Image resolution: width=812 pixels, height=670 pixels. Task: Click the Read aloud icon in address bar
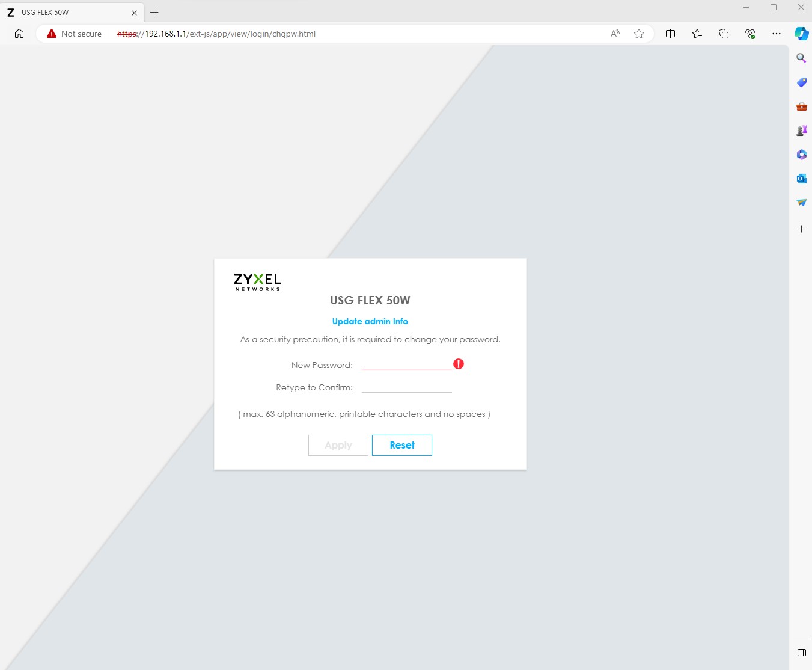[615, 34]
